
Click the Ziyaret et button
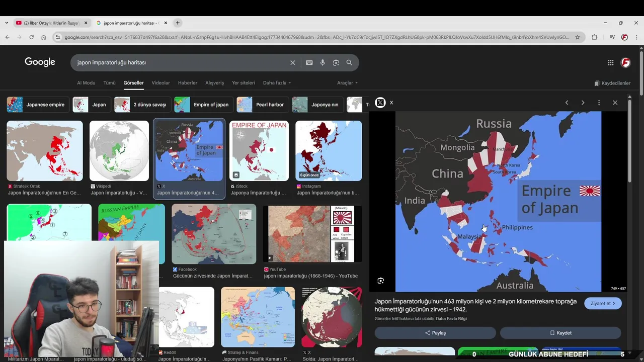pos(603,303)
